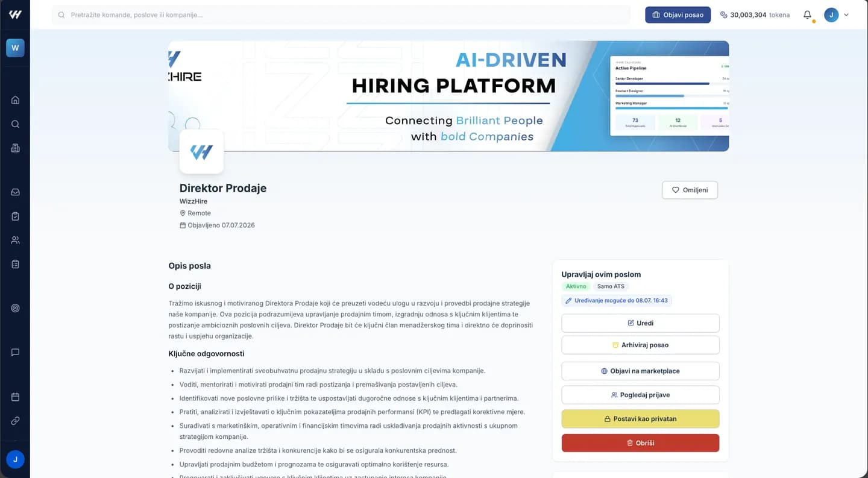Click the Opis posla heading
The width and height of the screenshot is (868, 478).
click(189, 266)
